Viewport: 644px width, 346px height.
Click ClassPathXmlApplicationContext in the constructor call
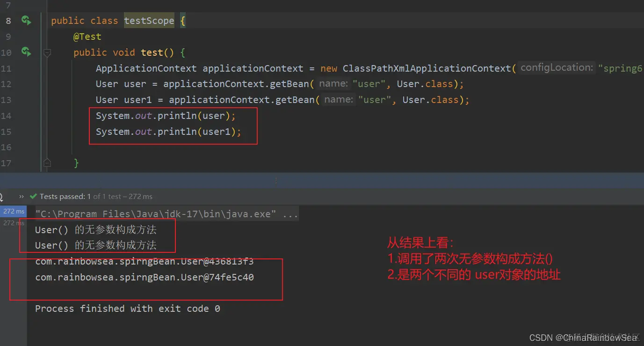coord(427,68)
